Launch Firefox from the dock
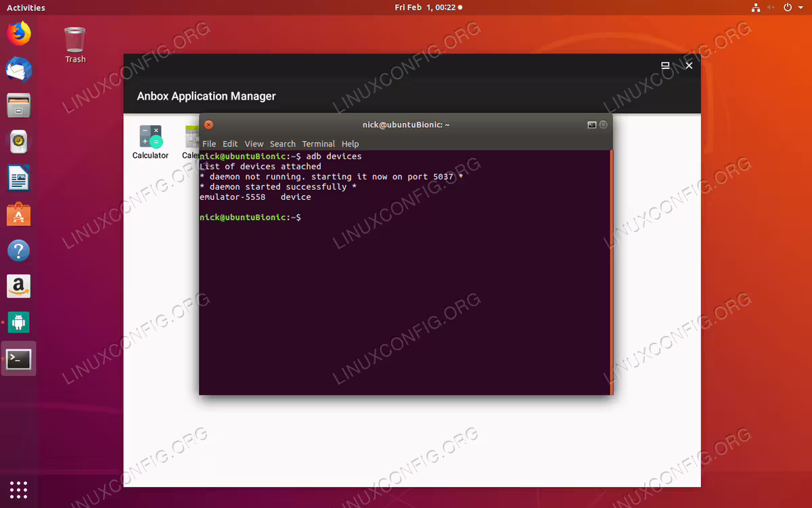Screen dimensions: 812x508 point(19,33)
